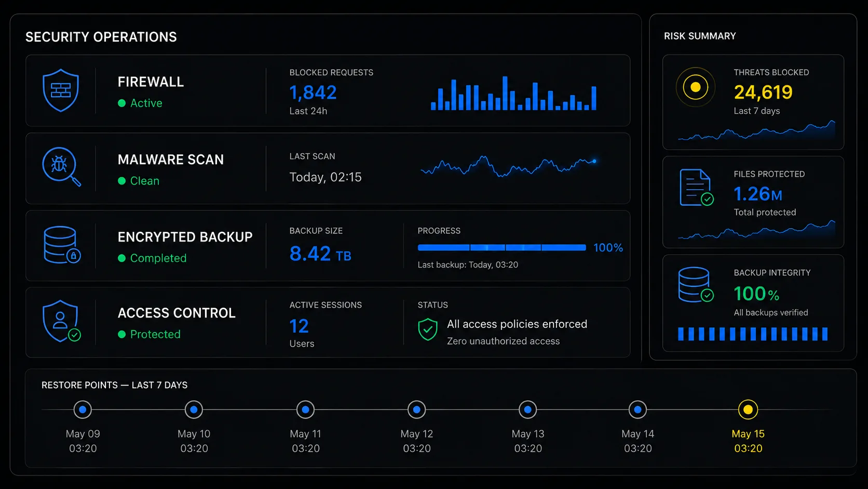Click the Today, 02:15 last scan time

(x=325, y=177)
